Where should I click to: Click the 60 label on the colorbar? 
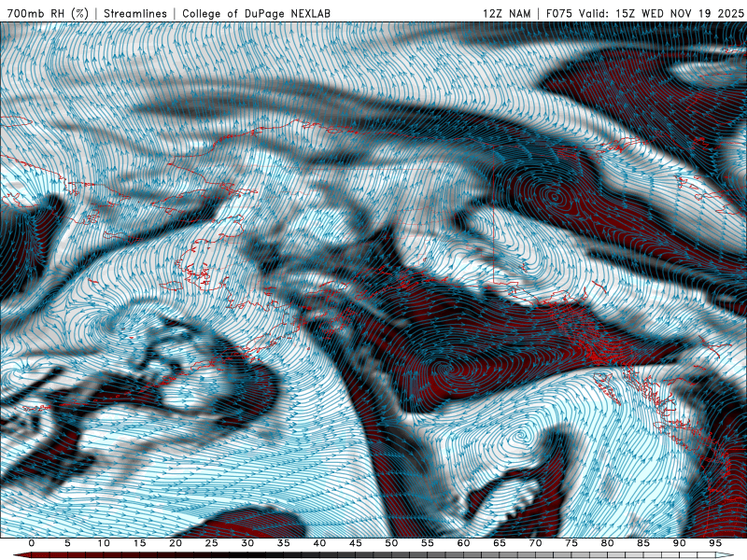pos(463,543)
